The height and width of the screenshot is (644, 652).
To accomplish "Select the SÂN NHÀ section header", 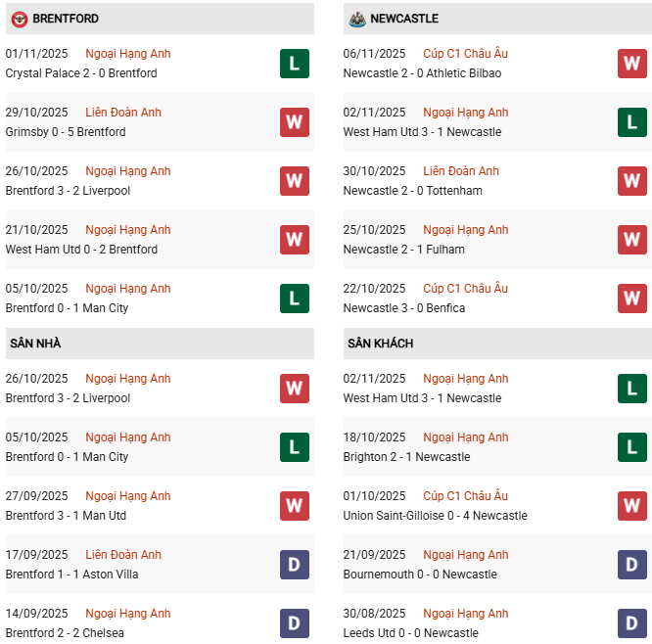I will [36, 344].
